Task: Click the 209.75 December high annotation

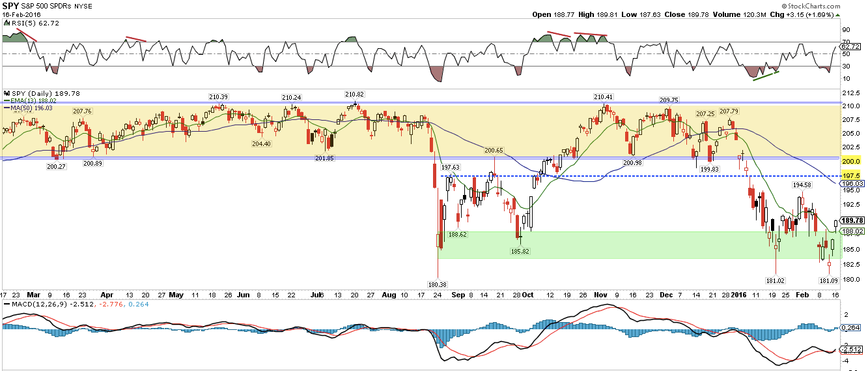Action: tap(669, 100)
